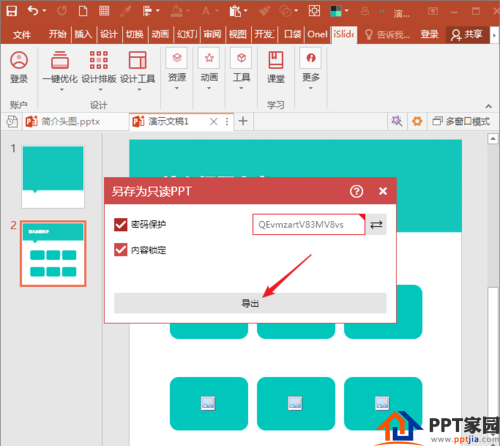The height and width of the screenshot is (446, 500).
Task: Click the password text field
Action: coord(309,224)
